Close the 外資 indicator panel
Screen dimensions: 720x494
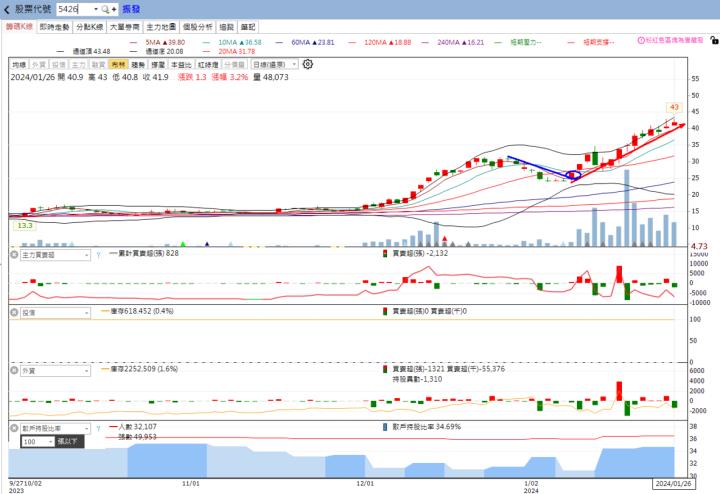[13, 370]
